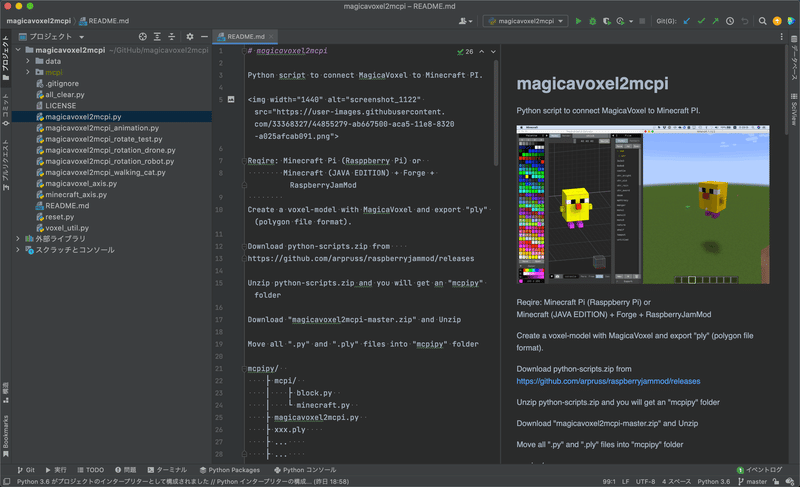The image size is (800, 487).
Task: Collapse the magicavoxel2mcpi root folder
Action: pyautogui.click(x=18, y=49)
